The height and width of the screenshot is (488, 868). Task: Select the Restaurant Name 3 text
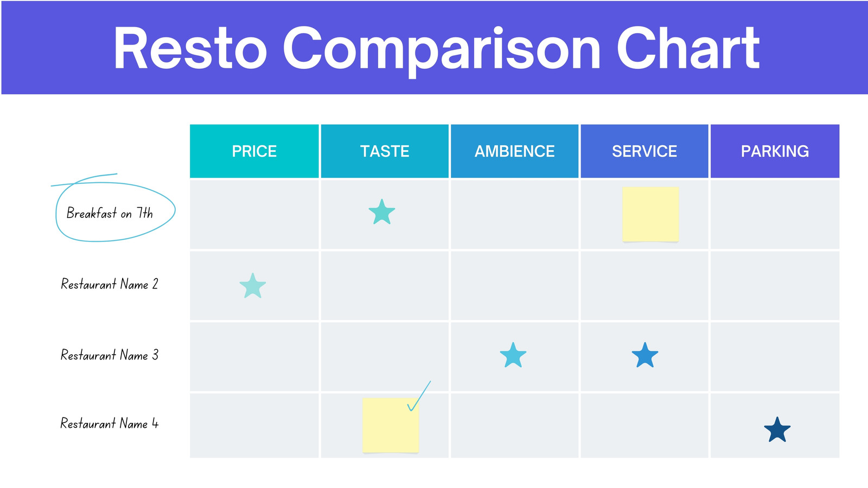click(110, 355)
